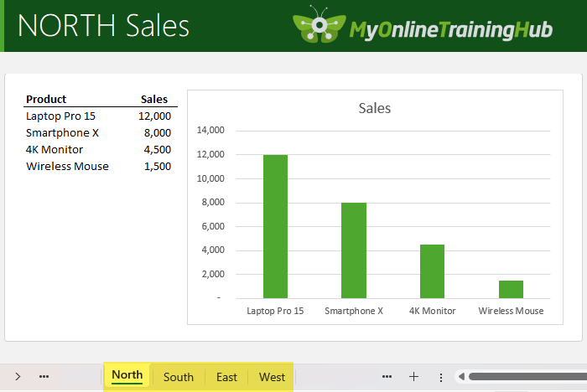Click the 10,000 vertical axis label
587x392 pixels.
pyautogui.click(x=210, y=178)
